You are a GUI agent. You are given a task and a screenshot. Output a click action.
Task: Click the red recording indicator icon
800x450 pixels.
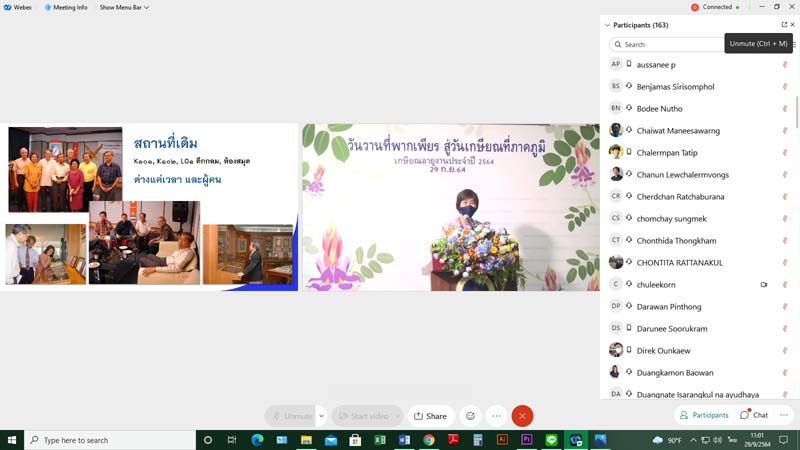(x=695, y=7)
